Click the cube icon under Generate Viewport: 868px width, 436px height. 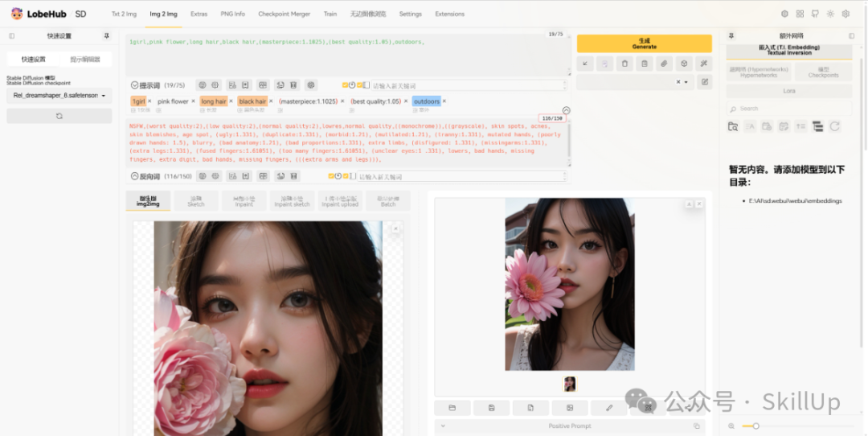coord(684,64)
